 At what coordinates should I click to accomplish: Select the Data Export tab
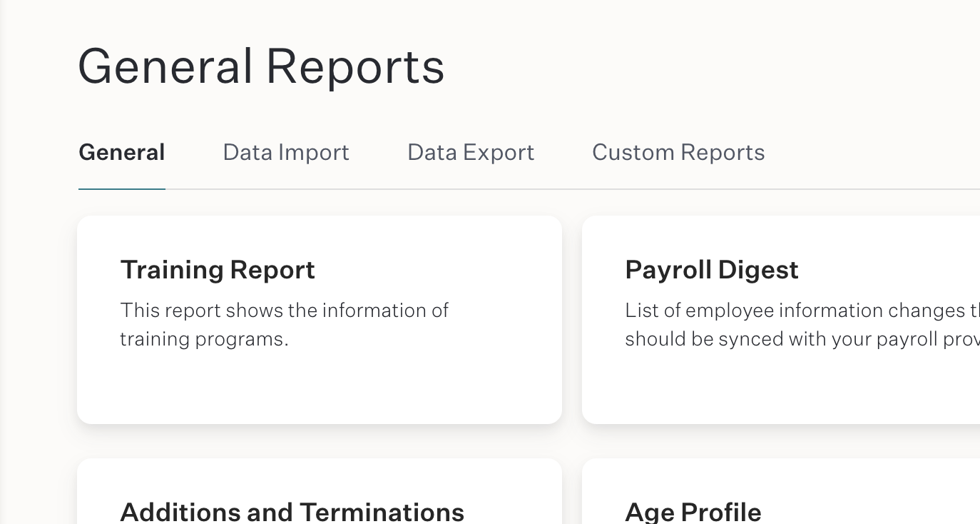[x=471, y=152]
